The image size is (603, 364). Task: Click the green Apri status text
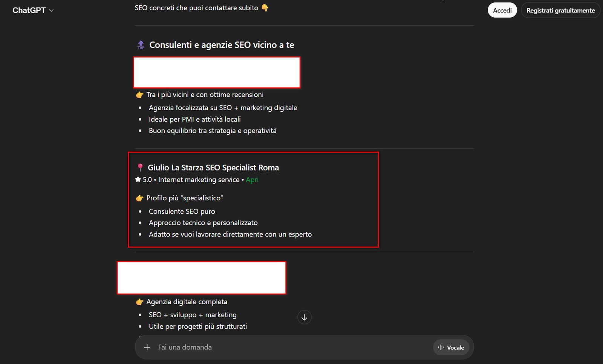tap(252, 180)
